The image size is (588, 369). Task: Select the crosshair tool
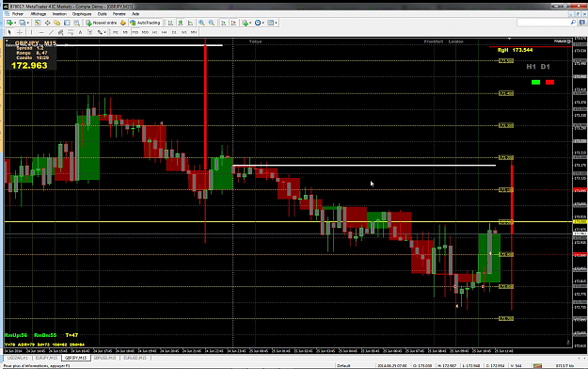click(x=20, y=32)
